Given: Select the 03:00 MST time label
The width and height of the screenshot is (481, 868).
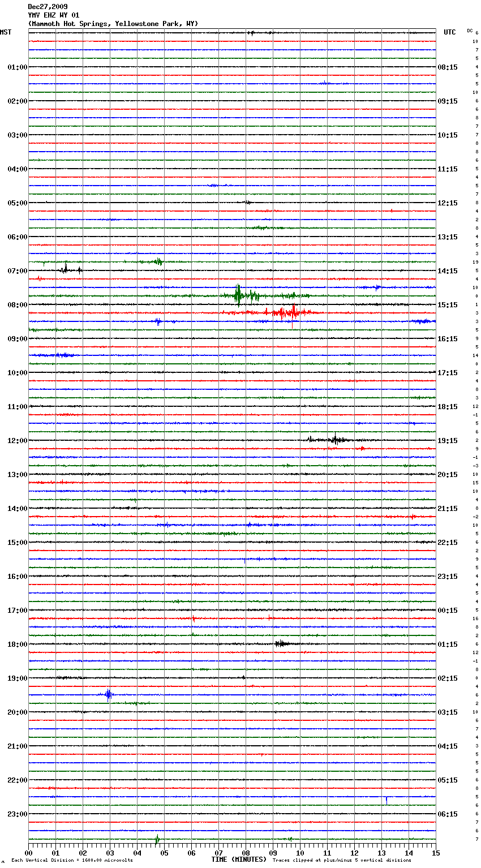Looking at the screenshot, I should click(17, 135).
